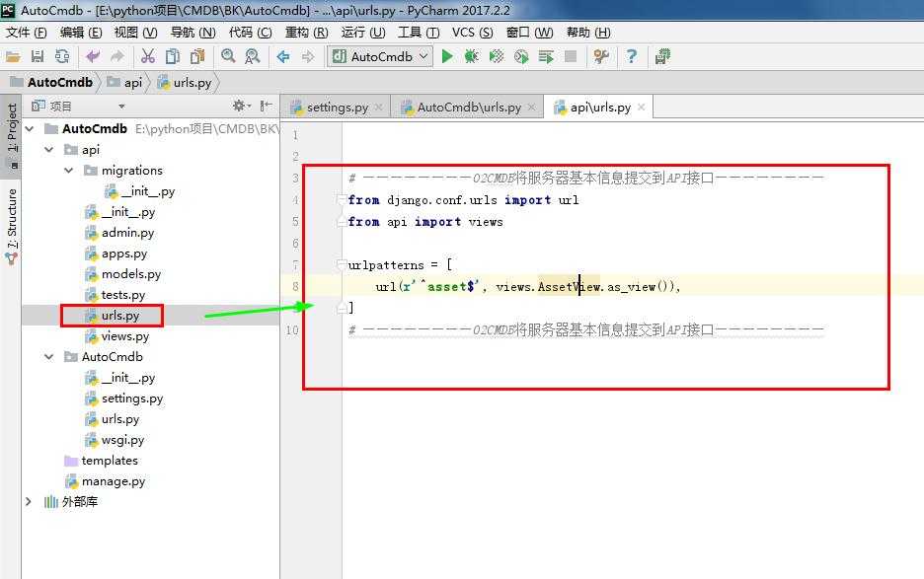Navigate Back with blue left arrow
This screenshot has height=579, width=924.
pos(283,56)
